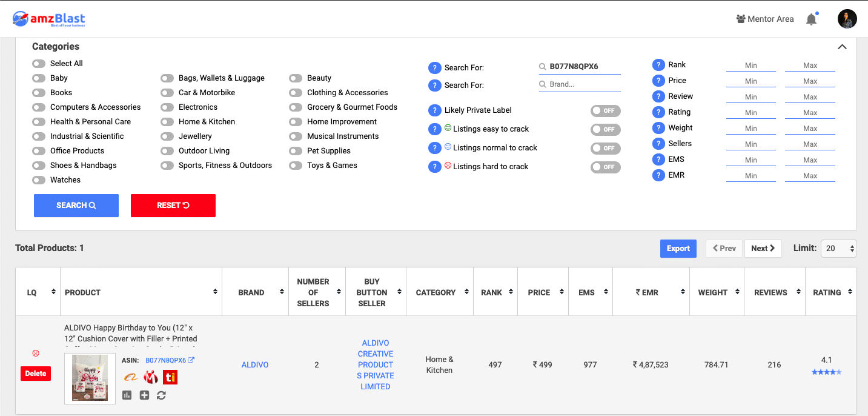The height and width of the screenshot is (416, 868).
Task: Open the notifications bell
Action: click(812, 19)
